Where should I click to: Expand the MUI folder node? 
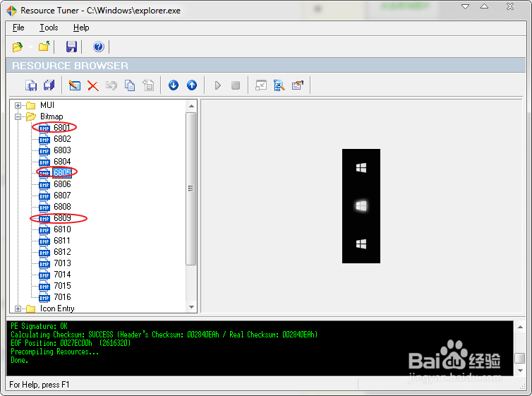(18, 106)
